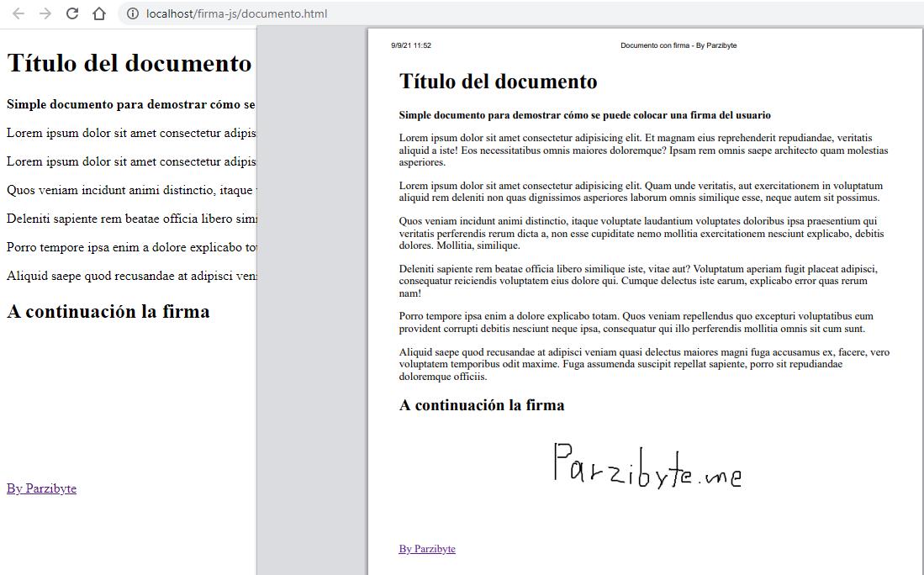The image size is (924, 575).
Task: Go to the home page icon
Action: point(99,13)
